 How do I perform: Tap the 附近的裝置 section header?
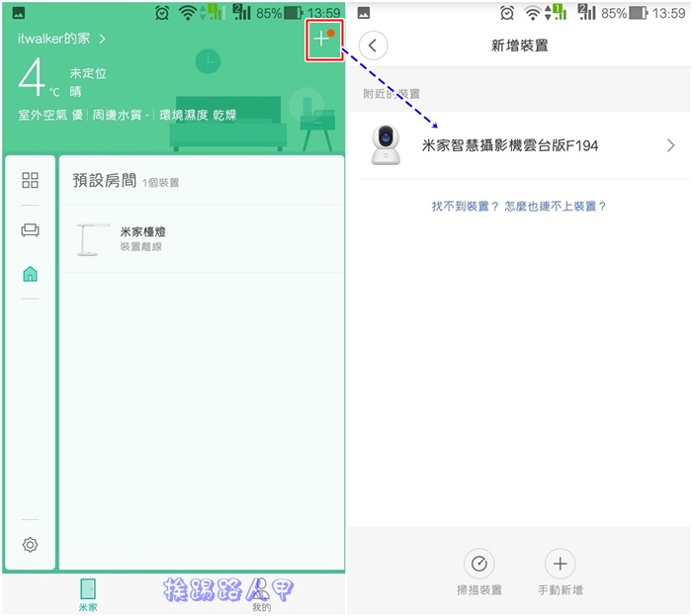(x=391, y=94)
